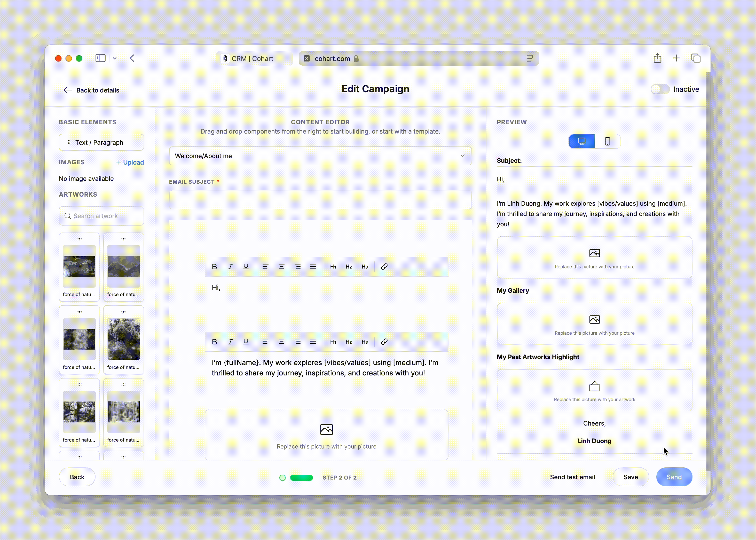This screenshot has width=756, height=540.
Task: Align right in the fullName paragraph toolbar
Action: (x=297, y=342)
